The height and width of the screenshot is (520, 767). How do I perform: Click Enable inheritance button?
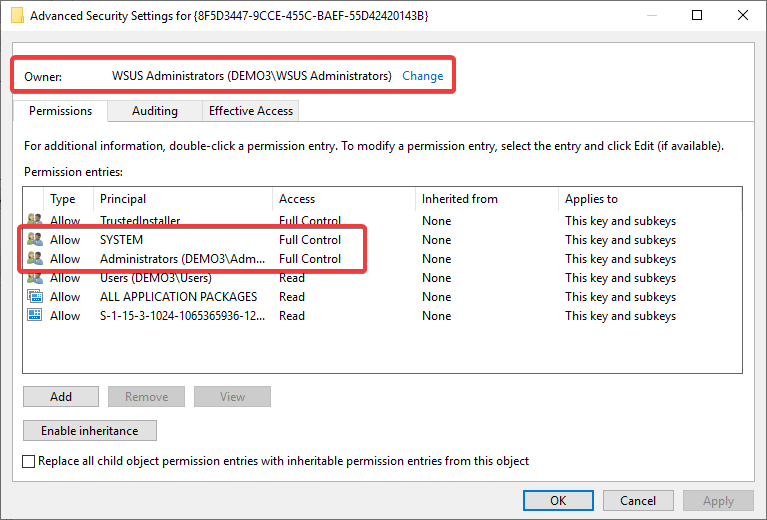(90, 430)
